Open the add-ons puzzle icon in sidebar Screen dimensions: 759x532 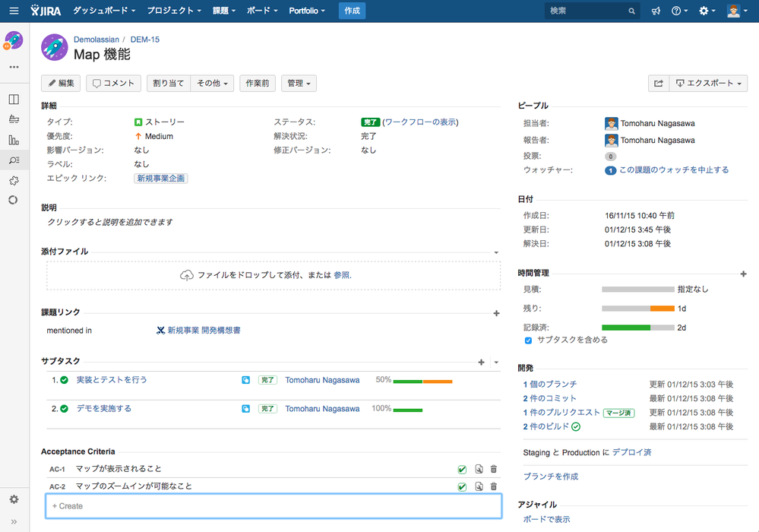(x=14, y=181)
